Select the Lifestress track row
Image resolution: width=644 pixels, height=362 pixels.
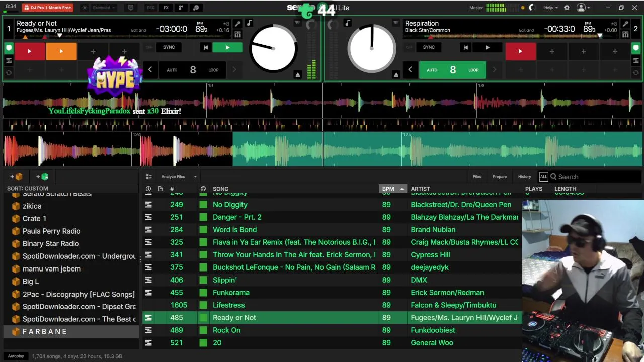click(x=332, y=305)
